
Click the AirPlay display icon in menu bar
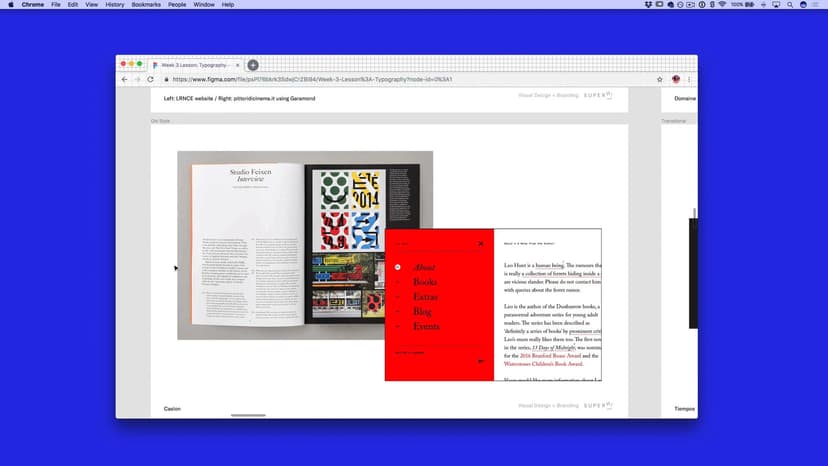click(x=776, y=5)
